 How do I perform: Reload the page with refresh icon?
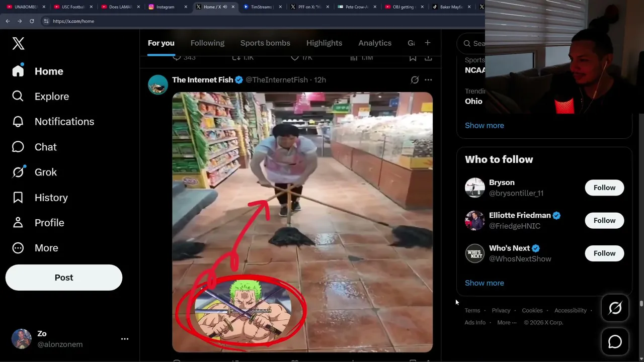coord(32,21)
